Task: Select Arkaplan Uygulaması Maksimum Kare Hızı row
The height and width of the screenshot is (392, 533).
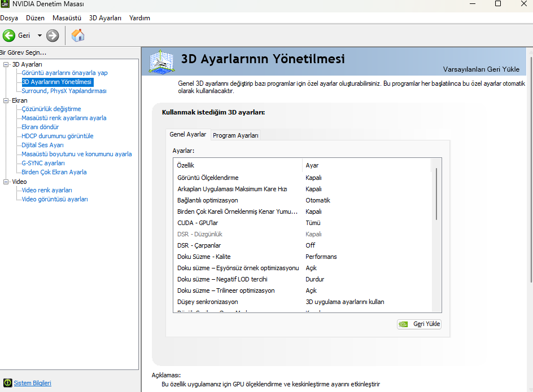Action: click(x=303, y=189)
